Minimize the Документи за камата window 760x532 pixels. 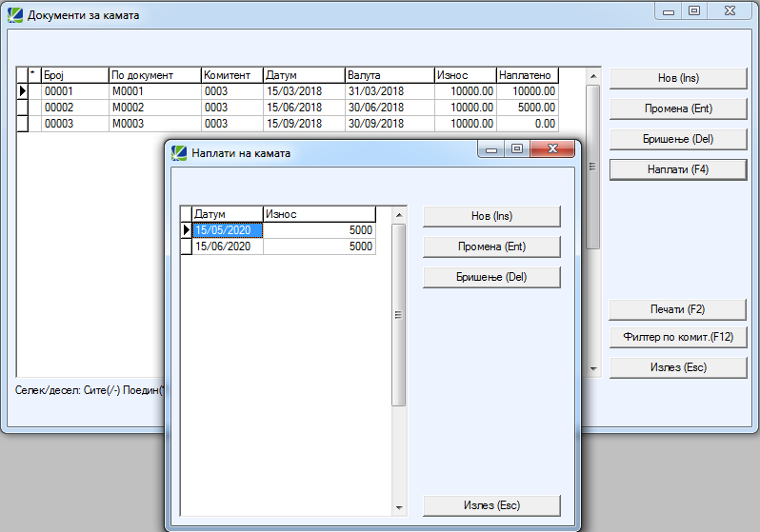tap(669, 10)
